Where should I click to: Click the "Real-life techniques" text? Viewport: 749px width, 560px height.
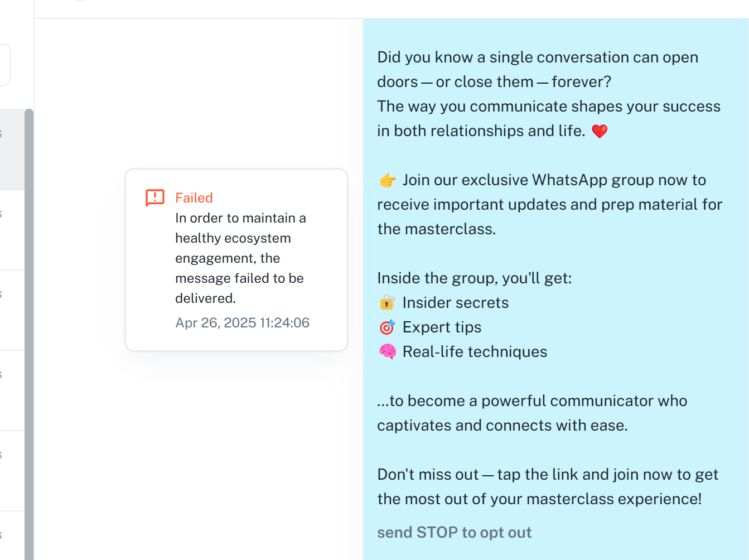[475, 352]
